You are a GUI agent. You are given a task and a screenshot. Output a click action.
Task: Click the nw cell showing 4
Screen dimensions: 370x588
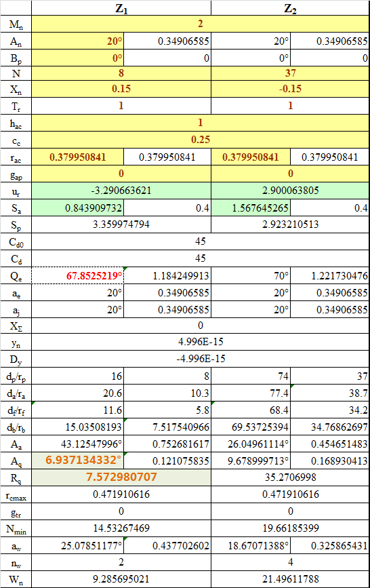pos(290,562)
